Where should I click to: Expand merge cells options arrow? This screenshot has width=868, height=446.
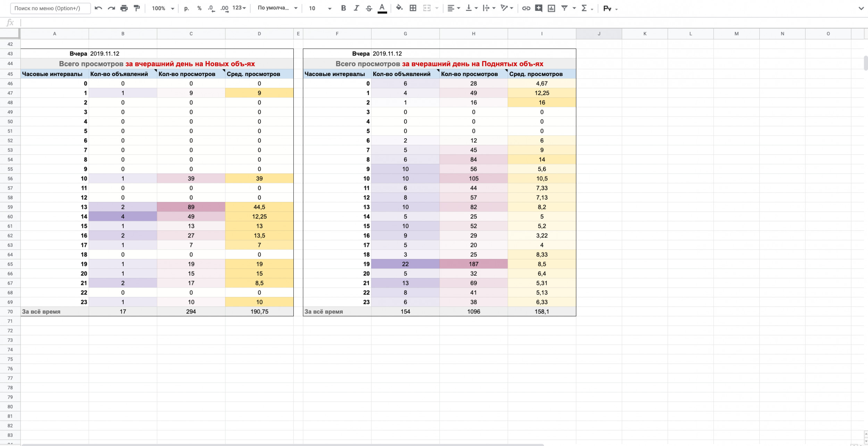pos(437,8)
